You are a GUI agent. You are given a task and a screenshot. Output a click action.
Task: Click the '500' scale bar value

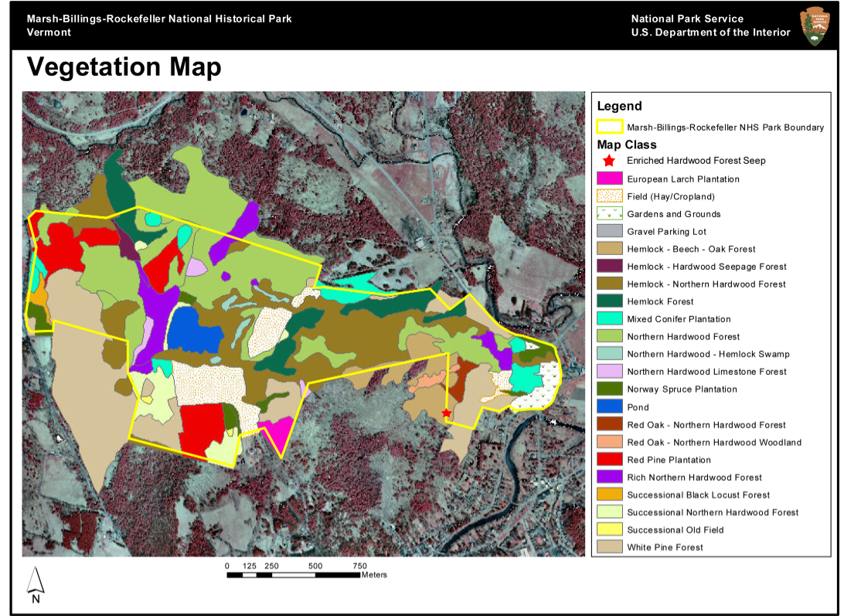click(x=315, y=566)
